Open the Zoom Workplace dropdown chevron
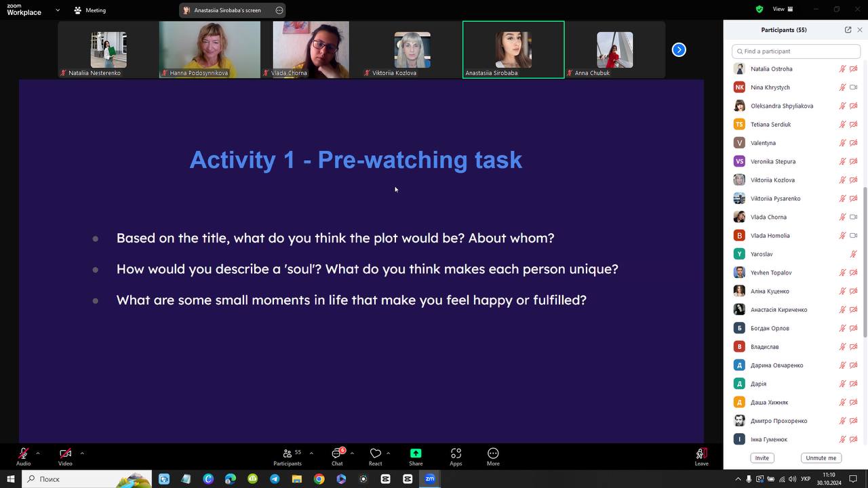This screenshot has height=488, width=868. click(58, 10)
